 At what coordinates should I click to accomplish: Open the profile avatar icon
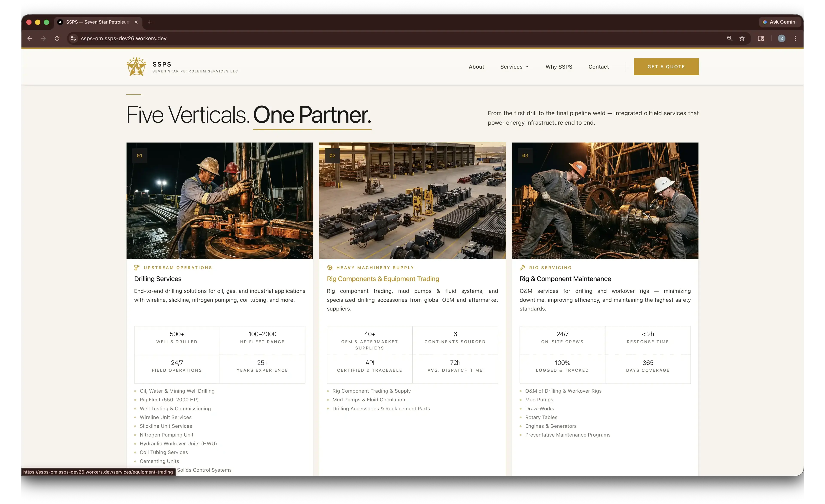(781, 38)
